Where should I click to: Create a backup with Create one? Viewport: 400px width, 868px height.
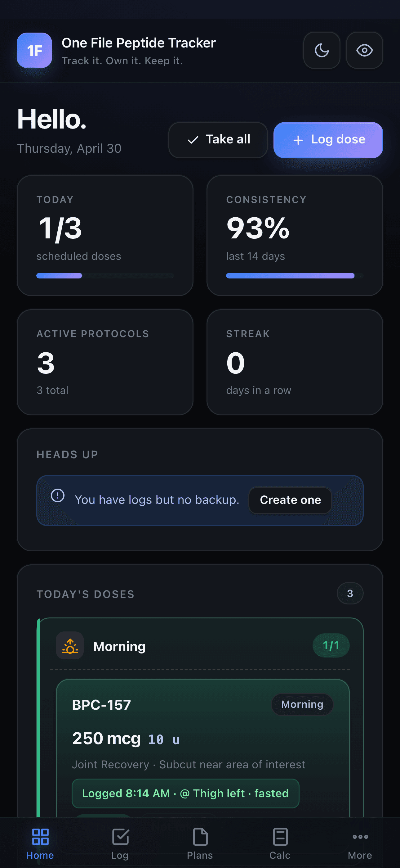[290, 500]
